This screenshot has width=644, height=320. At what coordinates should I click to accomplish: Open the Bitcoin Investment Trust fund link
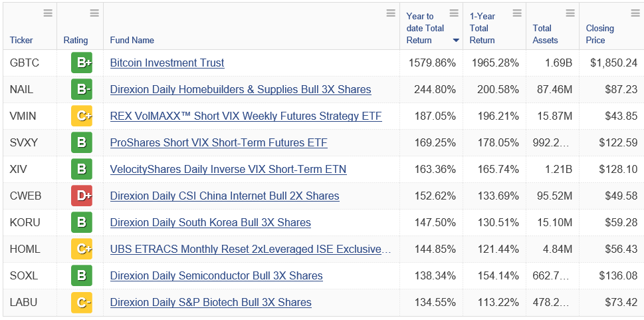click(x=167, y=63)
